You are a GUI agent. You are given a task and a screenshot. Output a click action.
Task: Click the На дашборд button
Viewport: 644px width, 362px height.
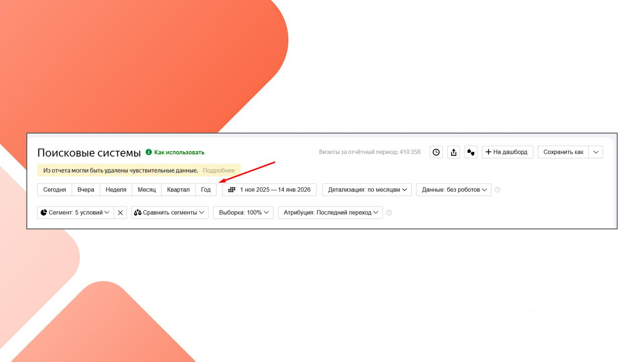(507, 152)
